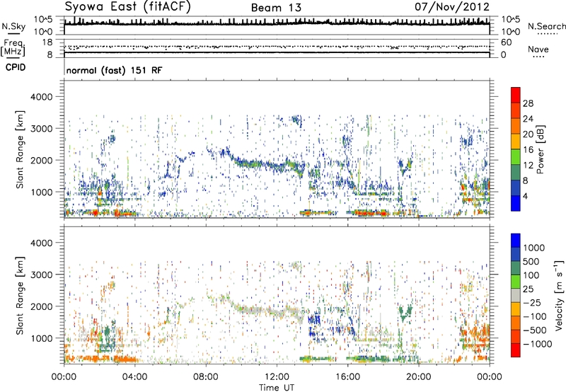The image size is (566, 392).
Task: Pick the red top segment of power colorbar
Action: pyautogui.click(x=516, y=96)
